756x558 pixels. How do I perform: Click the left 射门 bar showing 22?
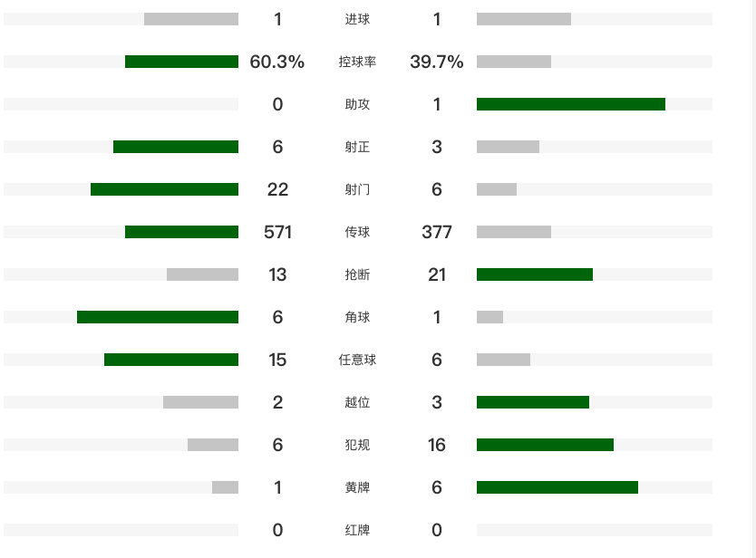click(x=164, y=189)
